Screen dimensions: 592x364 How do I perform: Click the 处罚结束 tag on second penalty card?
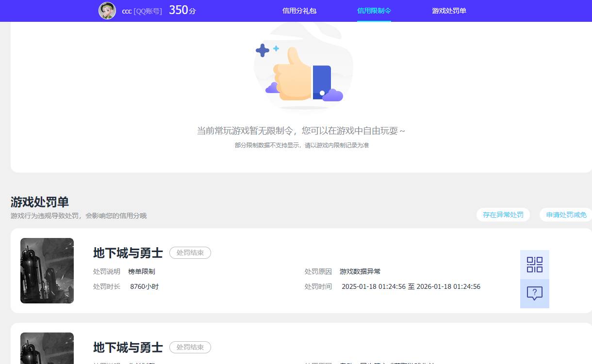(190, 347)
